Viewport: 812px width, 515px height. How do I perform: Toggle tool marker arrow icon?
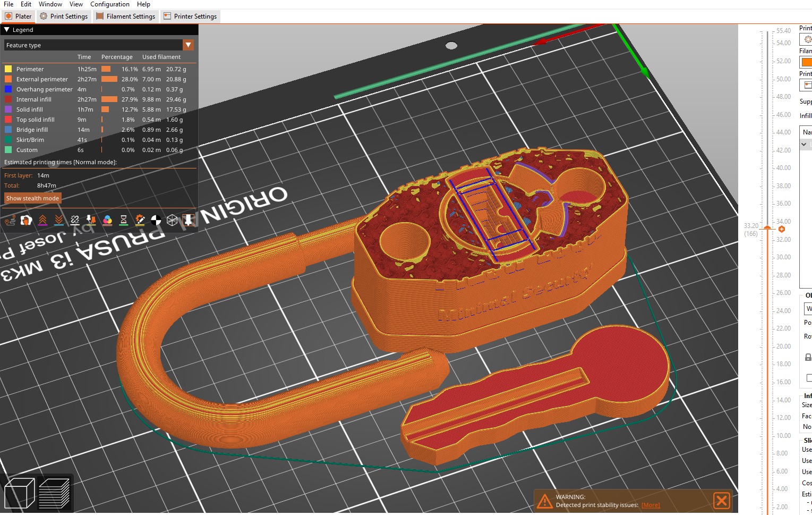(x=189, y=220)
